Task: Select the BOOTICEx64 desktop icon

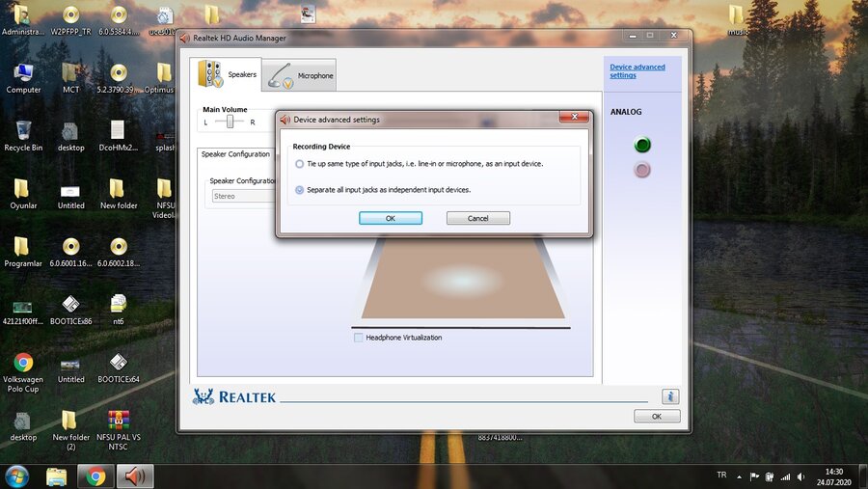Action: point(119,368)
